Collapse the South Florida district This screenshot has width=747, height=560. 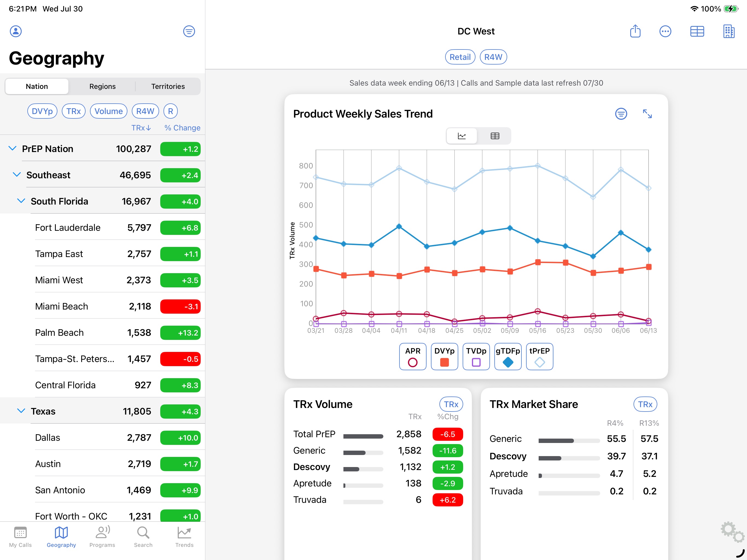21,201
